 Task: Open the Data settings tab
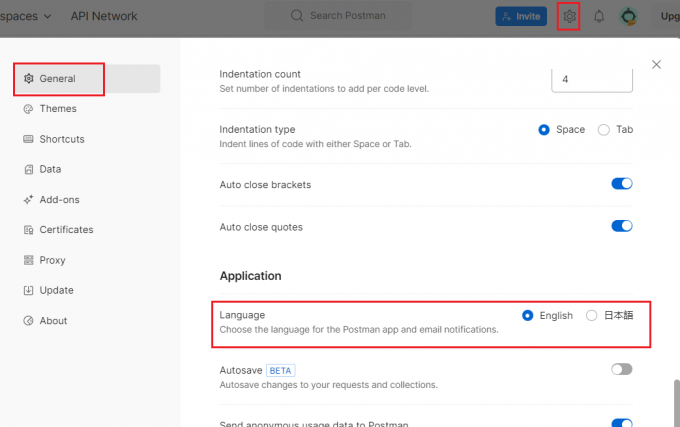point(50,169)
